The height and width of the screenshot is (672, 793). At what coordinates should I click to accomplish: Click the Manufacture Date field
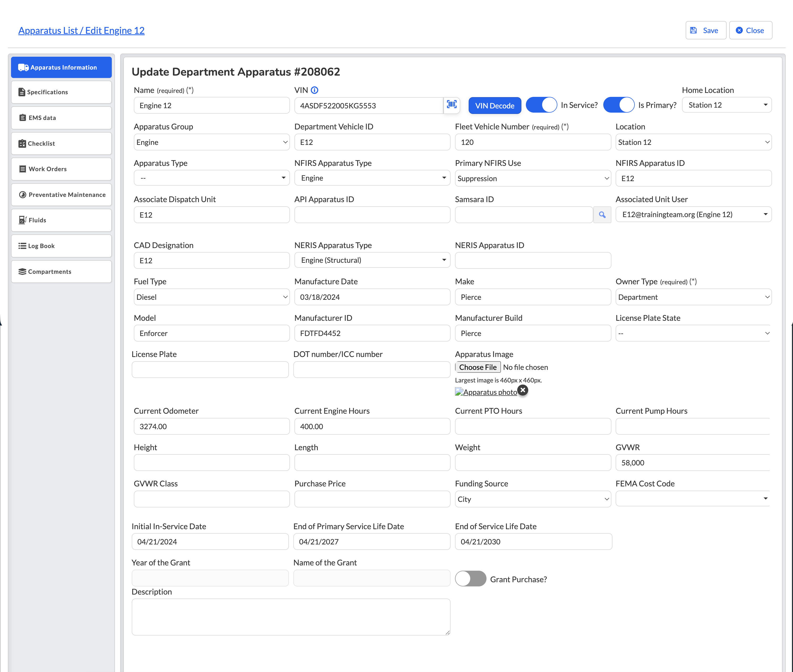(372, 297)
